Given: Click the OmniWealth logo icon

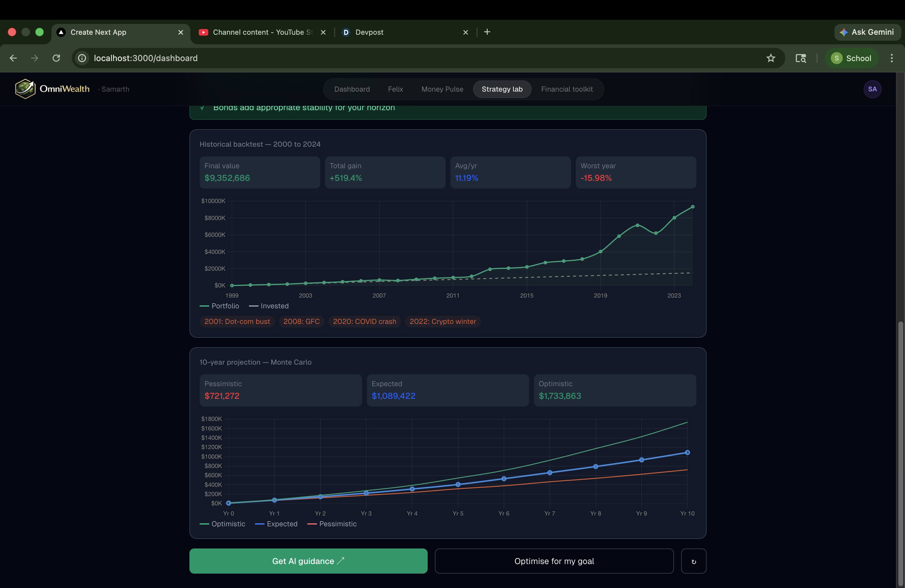Looking at the screenshot, I should click(25, 89).
